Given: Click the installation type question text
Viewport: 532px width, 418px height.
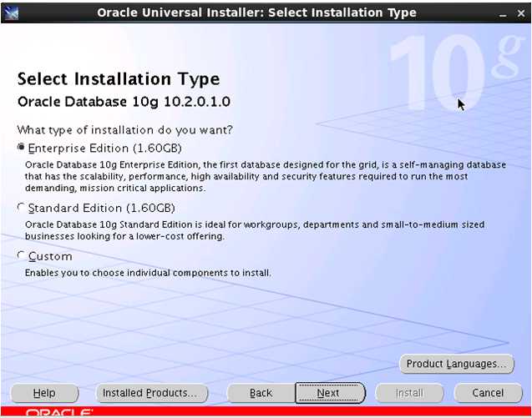Looking at the screenshot, I should tap(125, 130).
